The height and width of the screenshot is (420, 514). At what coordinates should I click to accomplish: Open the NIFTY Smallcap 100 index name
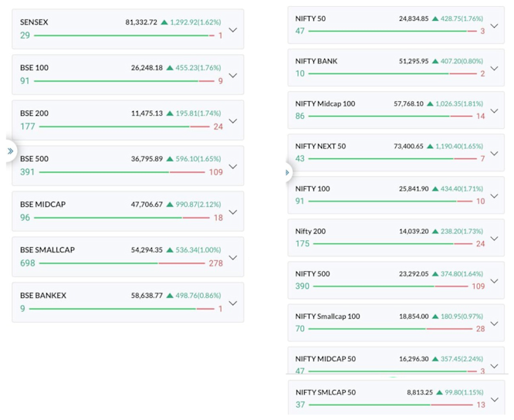pos(327,317)
